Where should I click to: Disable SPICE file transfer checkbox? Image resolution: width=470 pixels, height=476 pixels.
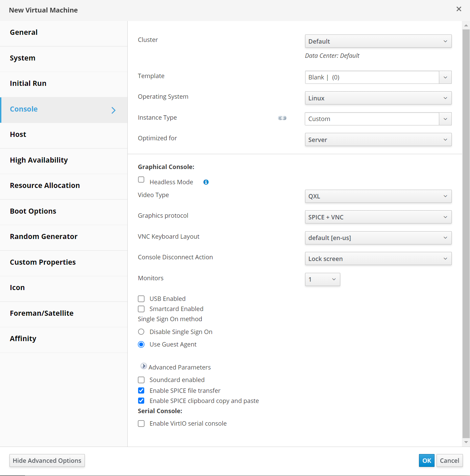click(141, 390)
